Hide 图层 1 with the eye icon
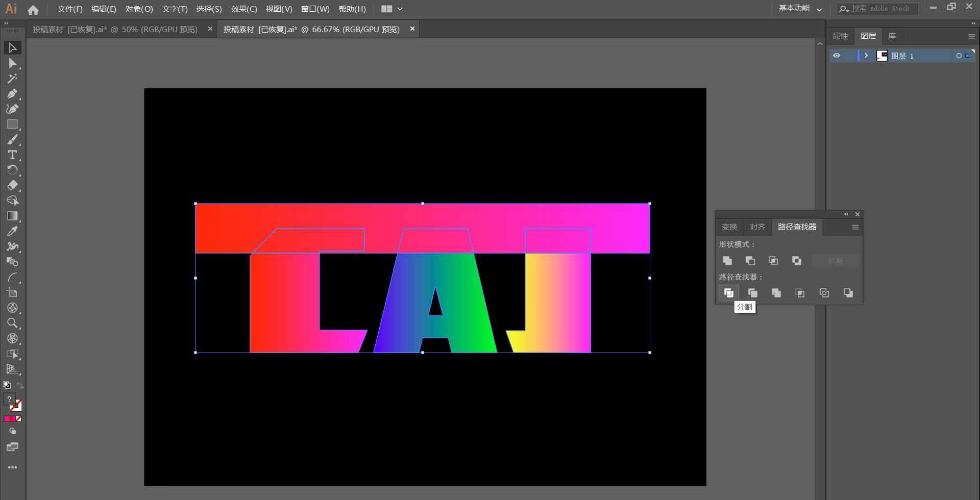 point(836,56)
